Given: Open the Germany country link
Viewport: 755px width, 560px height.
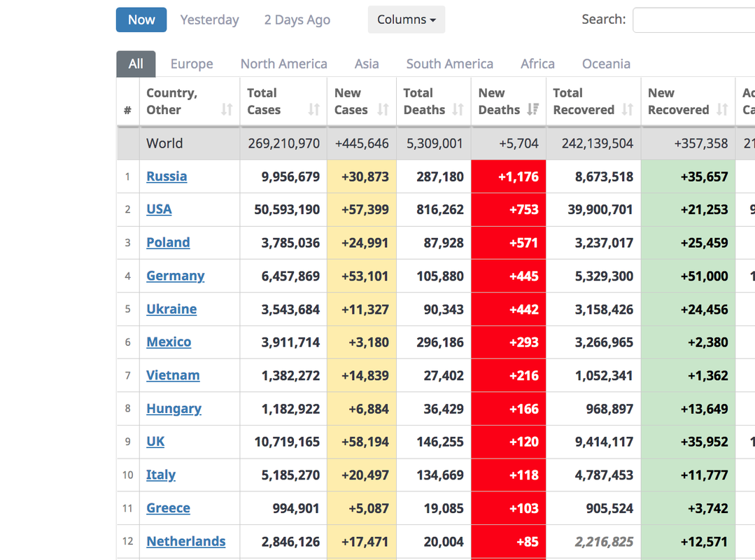Looking at the screenshot, I should coord(176,276).
